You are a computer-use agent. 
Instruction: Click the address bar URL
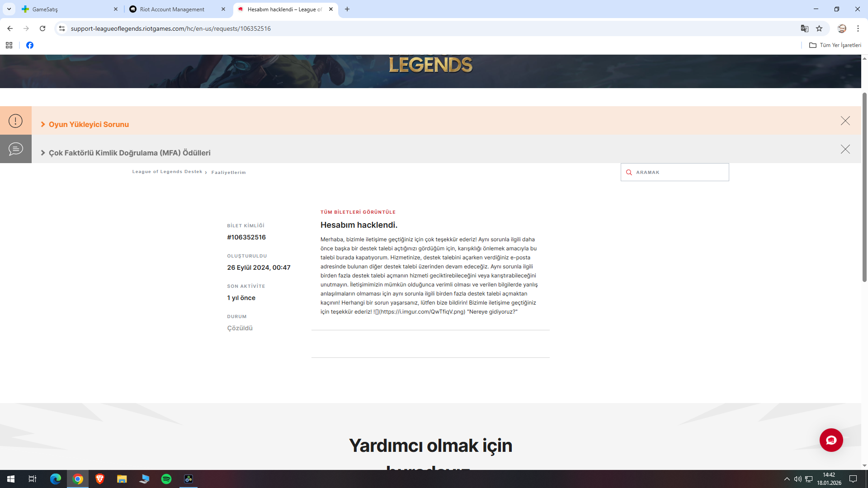tap(170, 28)
